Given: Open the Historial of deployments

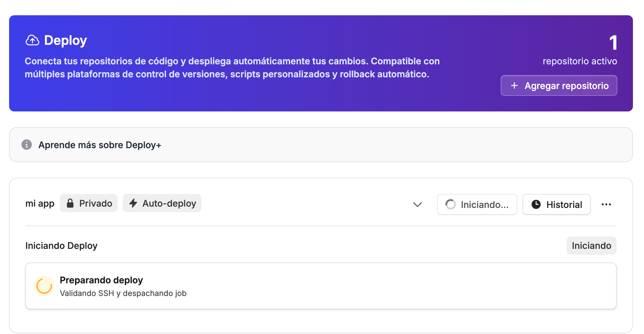Looking at the screenshot, I should tap(556, 204).
